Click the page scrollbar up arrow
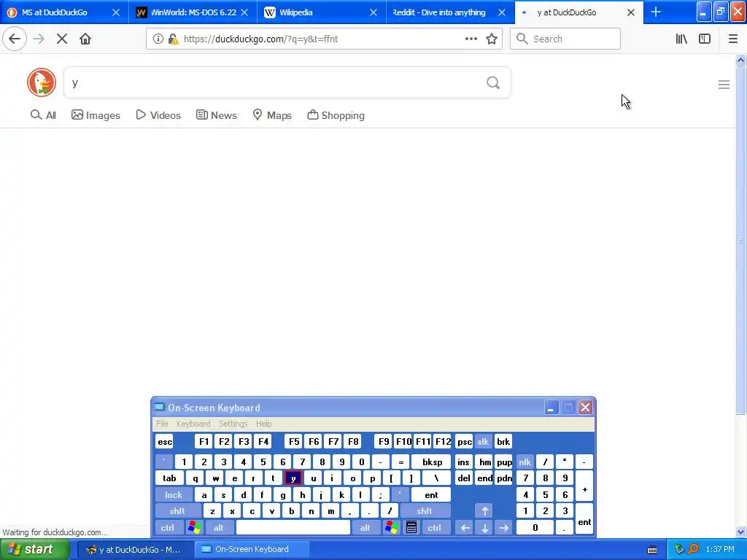This screenshot has height=560, width=747. pyautogui.click(x=741, y=60)
